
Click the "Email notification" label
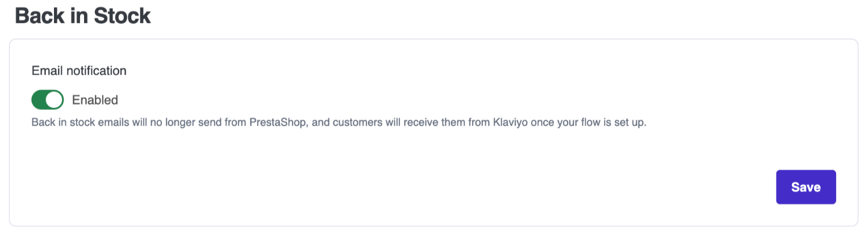pyautogui.click(x=79, y=71)
